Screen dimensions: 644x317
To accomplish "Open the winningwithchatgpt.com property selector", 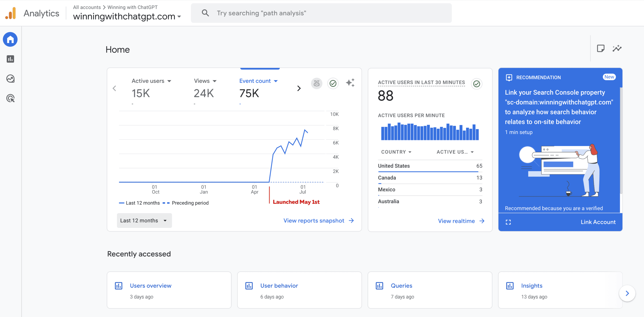I will click(127, 17).
